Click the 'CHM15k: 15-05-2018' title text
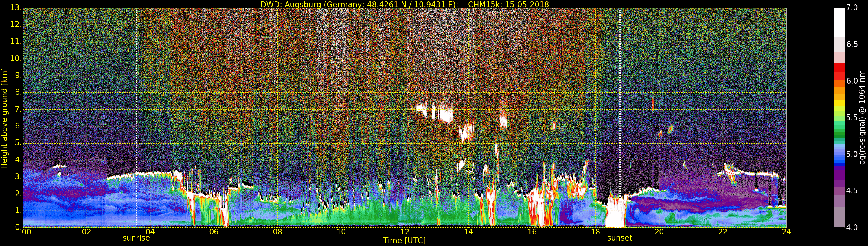 508,4
